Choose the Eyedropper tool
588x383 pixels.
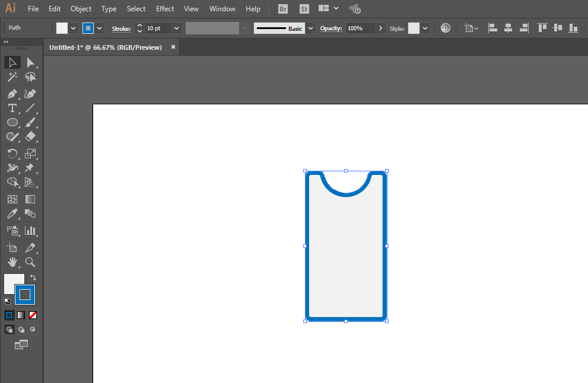tap(12, 214)
